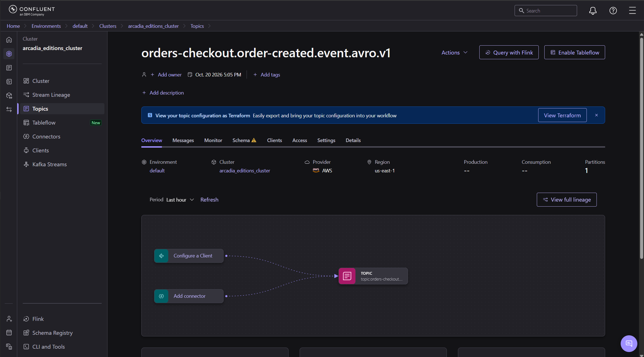Go to Environments breadcrumb

(x=46, y=26)
